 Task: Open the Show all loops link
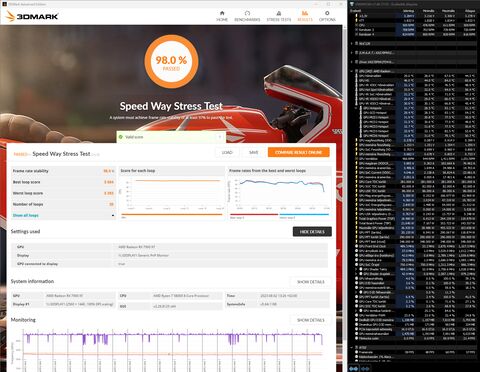[x=26, y=215]
